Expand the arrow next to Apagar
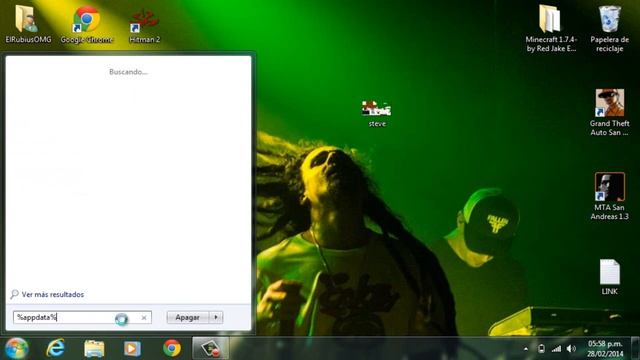640x360 pixels. 216,317
